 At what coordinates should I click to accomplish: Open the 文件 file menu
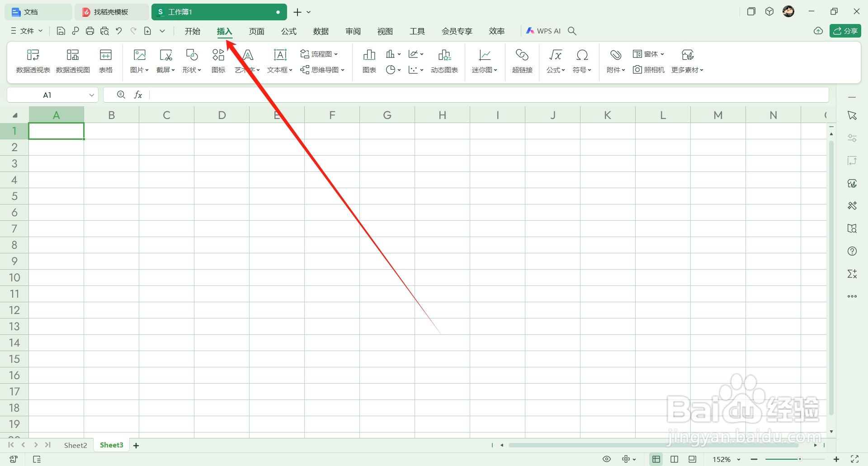tap(27, 31)
